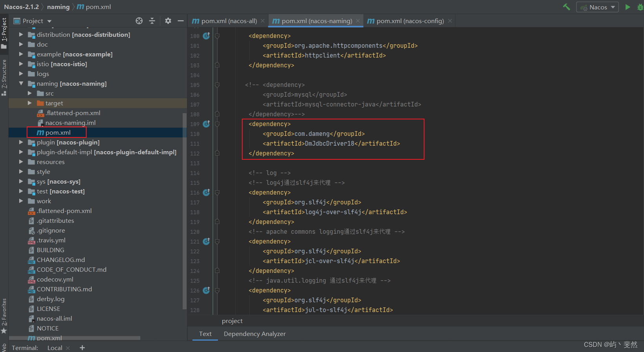Click the gutter dependency icon on line 100
644x352 pixels.
(207, 36)
